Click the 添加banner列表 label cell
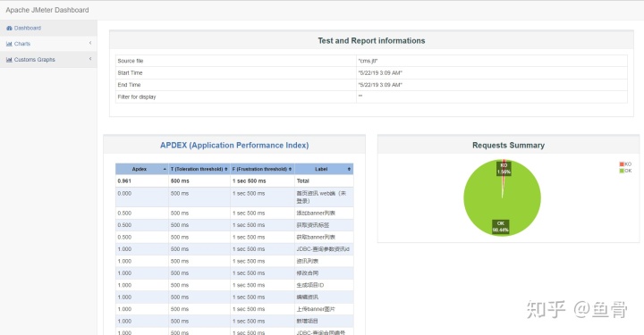 pos(324,214)
